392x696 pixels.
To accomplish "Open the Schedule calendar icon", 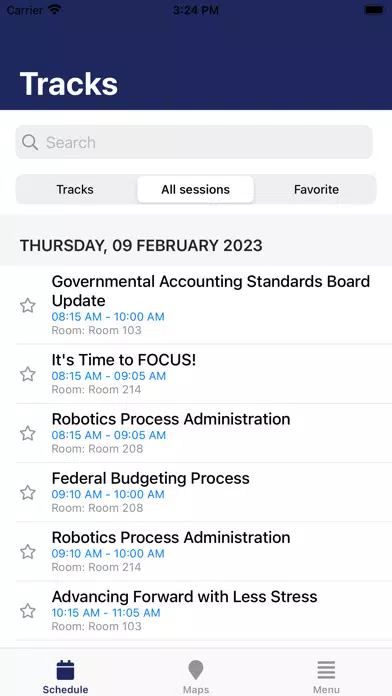I will (65, 670).
